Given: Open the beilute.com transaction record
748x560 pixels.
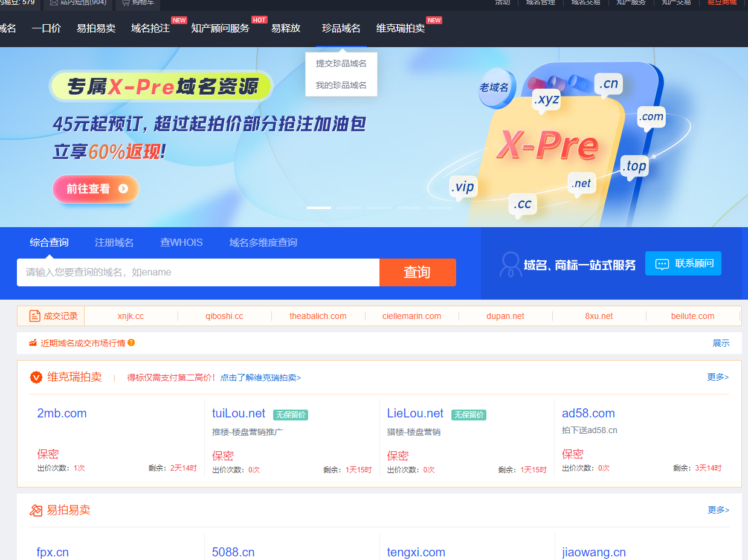Looking at the screenshot, I should pos(692,316).
